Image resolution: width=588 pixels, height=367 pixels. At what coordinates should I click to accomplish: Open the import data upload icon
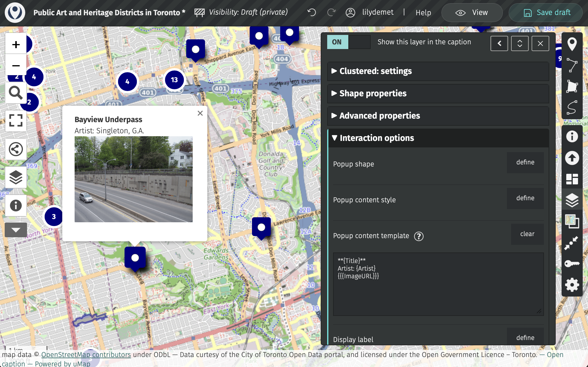tap(572, 158)
